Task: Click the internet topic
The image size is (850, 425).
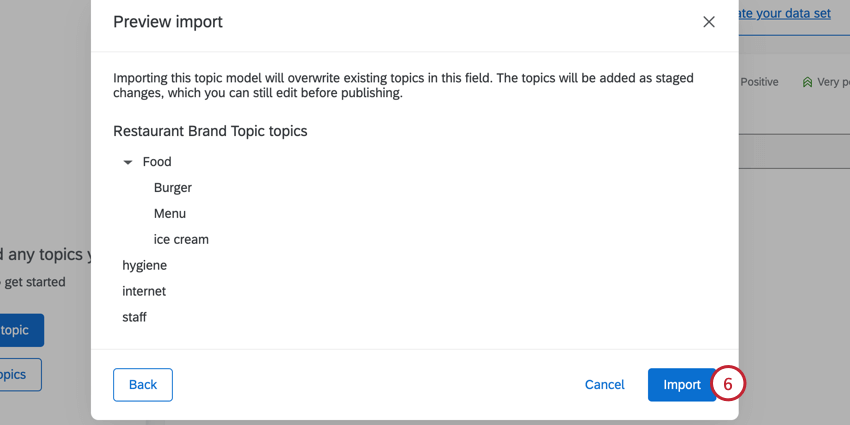Action: (144, 292)
